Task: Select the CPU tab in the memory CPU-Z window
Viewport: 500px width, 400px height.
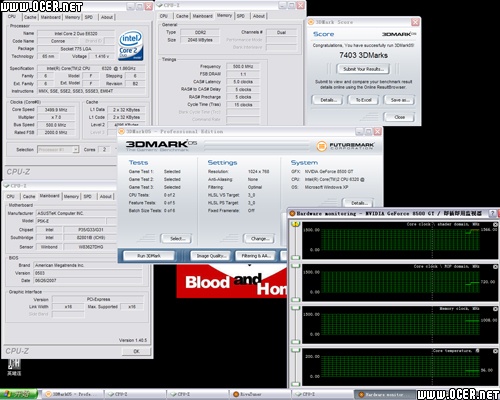Action: [x=164, y=16]
